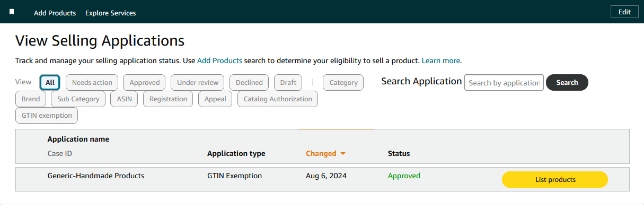The height and width of the screenshot is (209, 644).
Task: Click the Application name column header
Action: tap(78, 139)
